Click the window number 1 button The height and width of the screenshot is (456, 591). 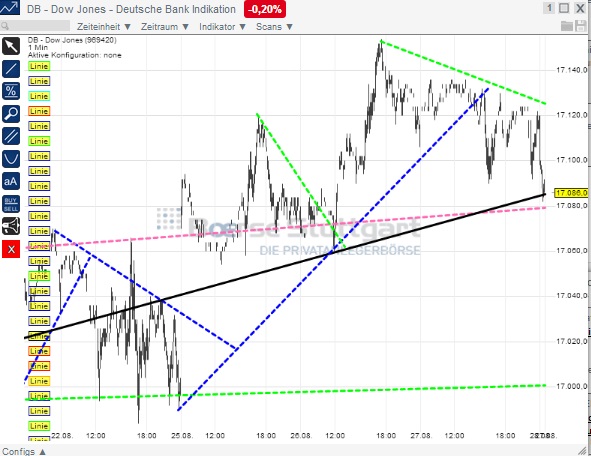[549, 8]
